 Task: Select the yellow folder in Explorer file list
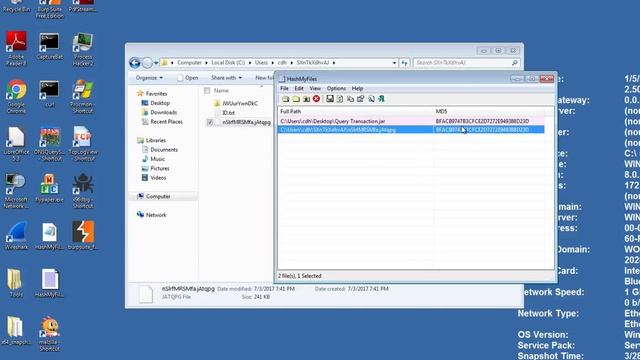pos(236,104)
